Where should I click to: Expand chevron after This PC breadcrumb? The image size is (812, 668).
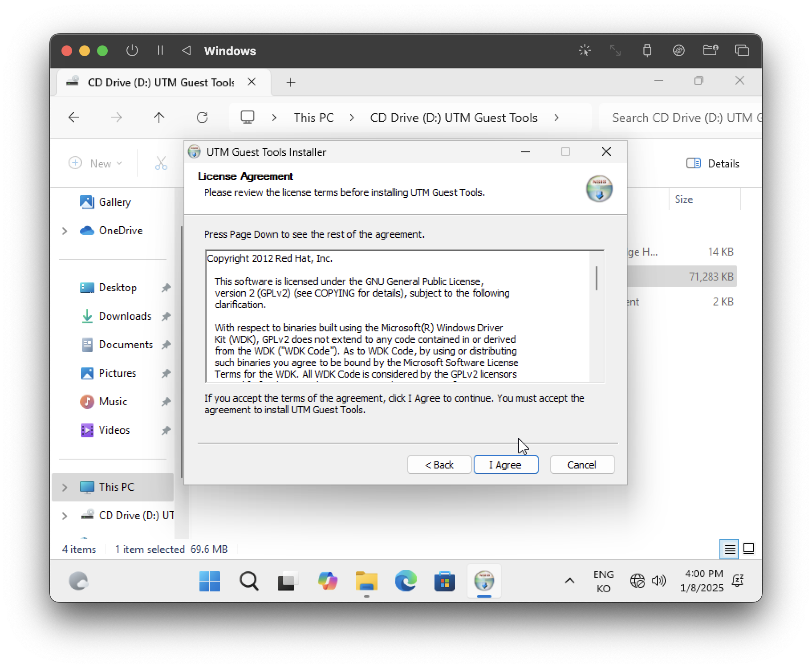pyautogui.click(x=352, y=118)
